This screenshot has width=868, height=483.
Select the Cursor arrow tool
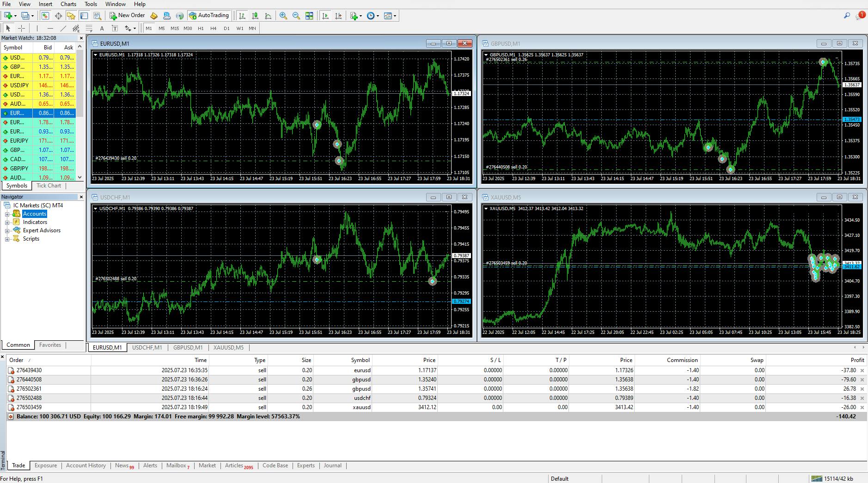(x=8, y=28)
